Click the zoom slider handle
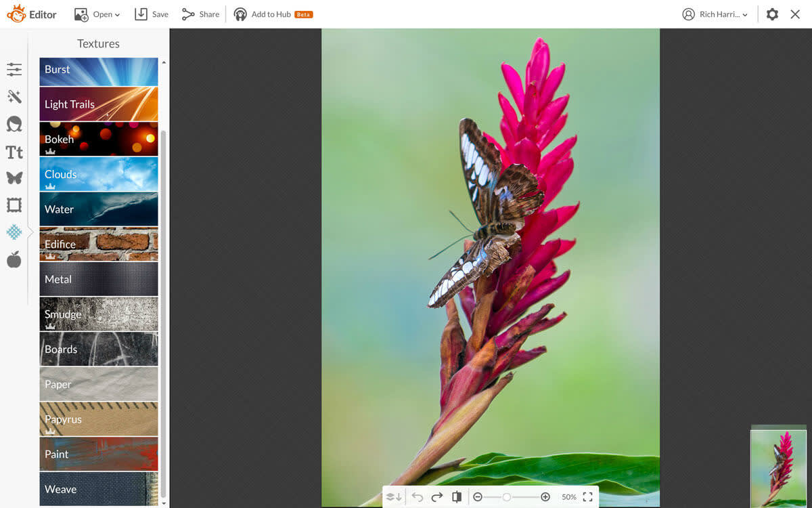This screenshot has width=812, height=508. 506,497
